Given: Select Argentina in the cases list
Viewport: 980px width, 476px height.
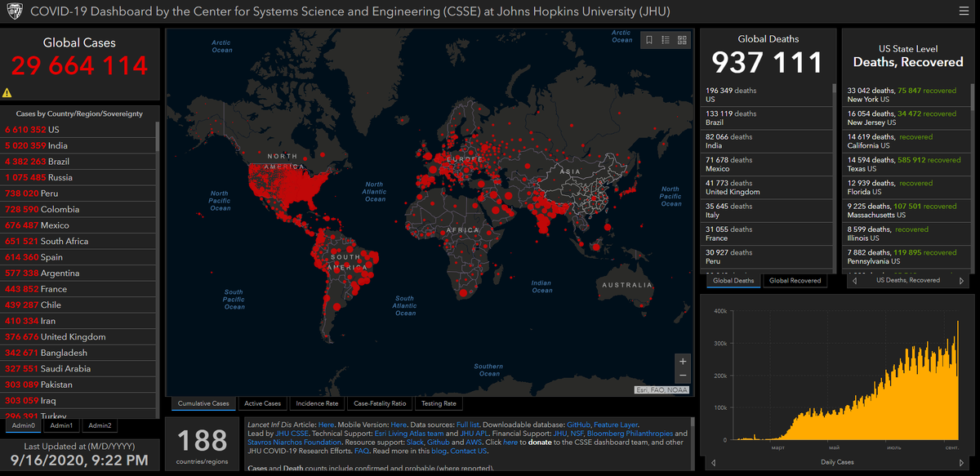Looking at the screenshot, I should [78, 273].
